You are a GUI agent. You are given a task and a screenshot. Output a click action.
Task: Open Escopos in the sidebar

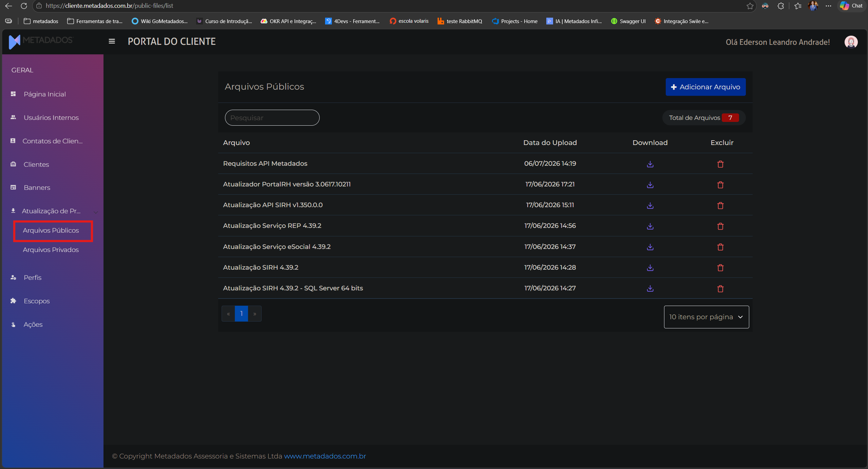tap(37, 301)
